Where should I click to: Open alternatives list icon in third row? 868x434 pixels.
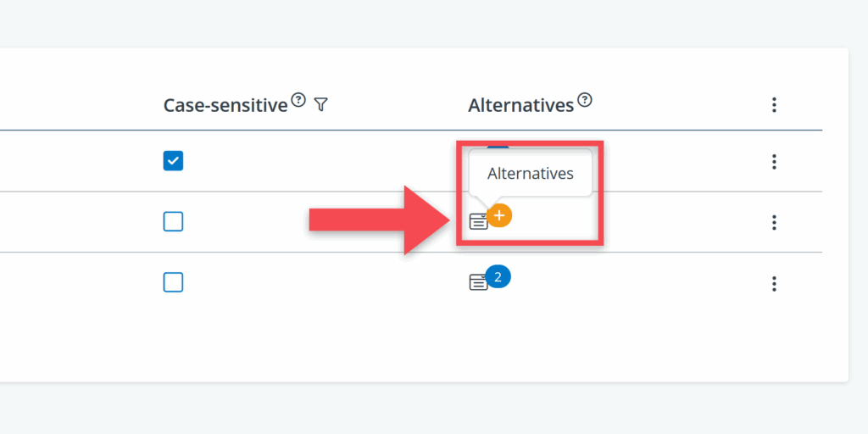pos(478,282)
